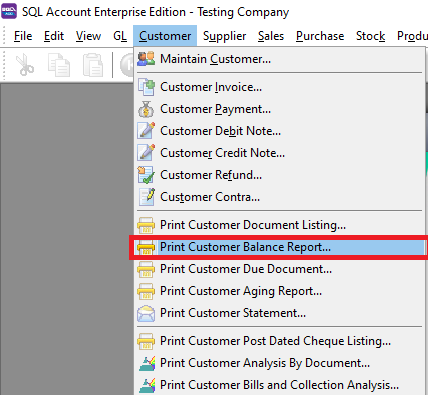428x395 pixels.
Task: Open the File menu
Action: (x=23, y=36)
